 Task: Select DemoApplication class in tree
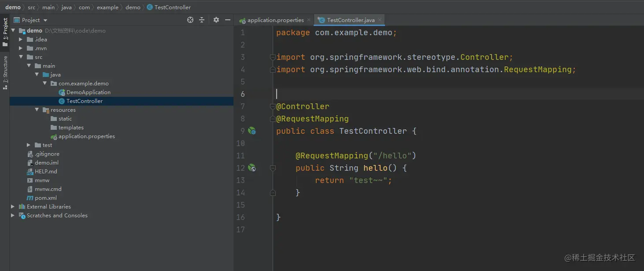click(x=88, y=92)
